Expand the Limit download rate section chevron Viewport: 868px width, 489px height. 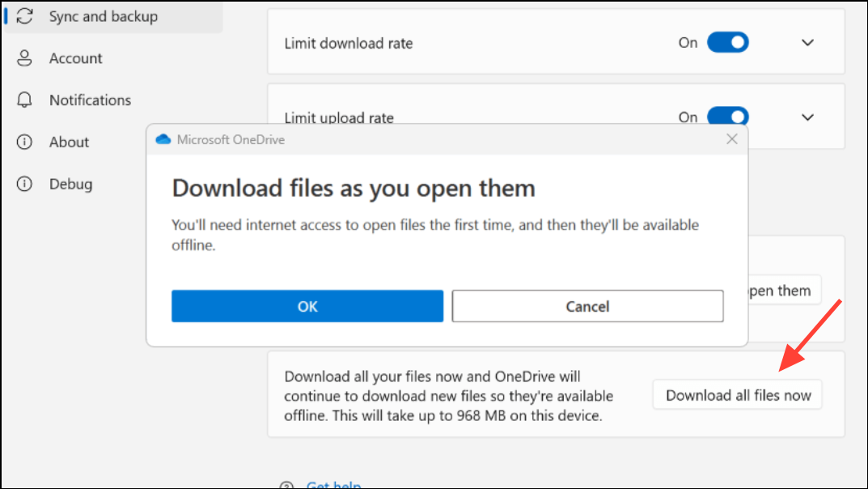click(807, 43)
